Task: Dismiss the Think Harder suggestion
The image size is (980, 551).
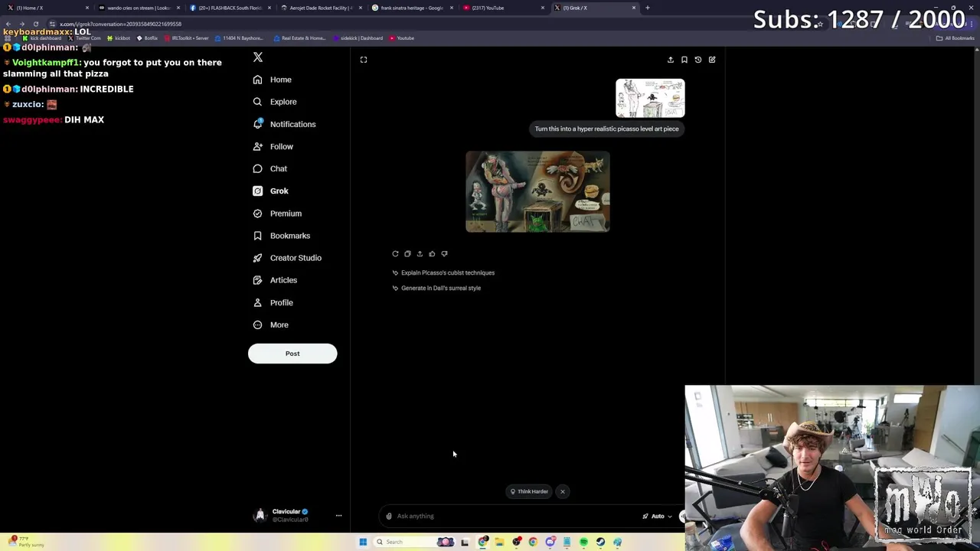Action: [563, 491]
